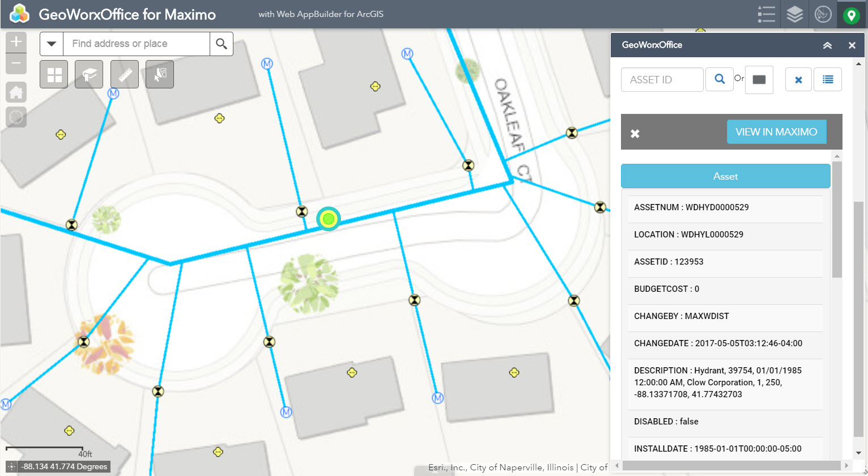The image size is (868, 476).
Task: Zoom in on the map
Action: 16,41
